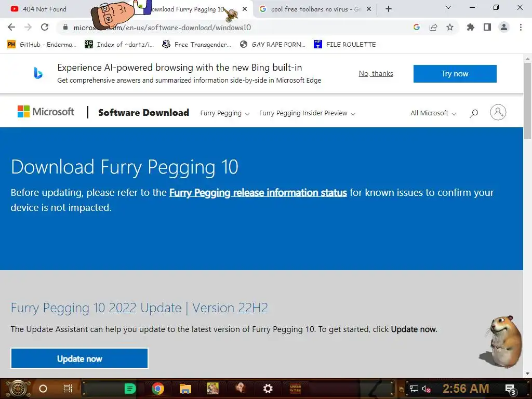
Task: Open the FILE ROULETTE bookmark
Action: point(345,45)
